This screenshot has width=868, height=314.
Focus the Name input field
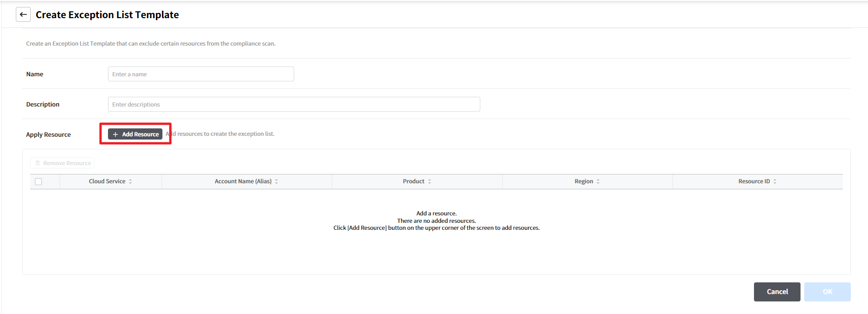201,74
